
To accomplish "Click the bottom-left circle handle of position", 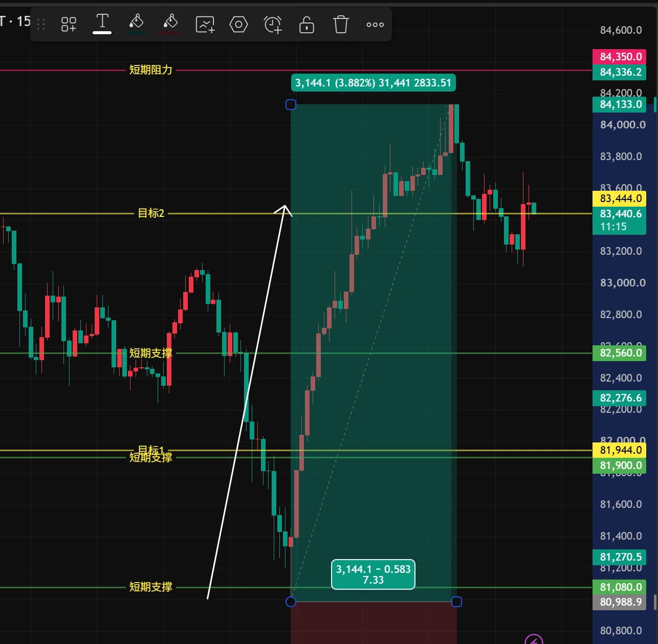I will 291,602.
